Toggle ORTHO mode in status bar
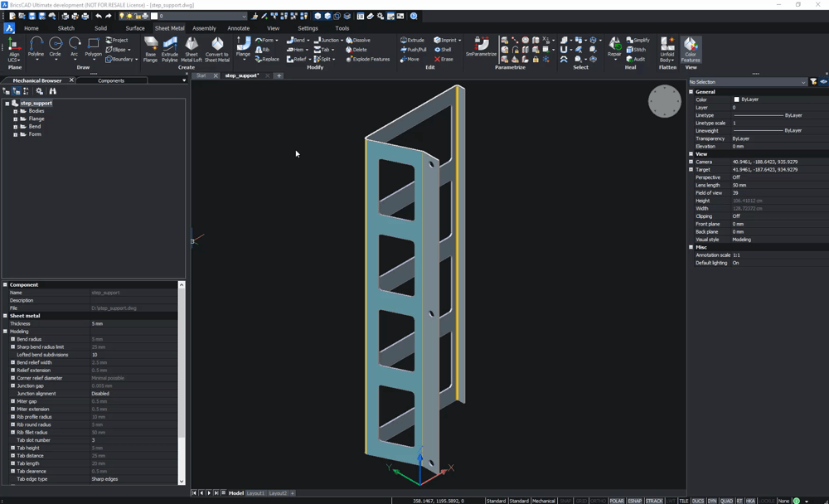The height and width of the screenshot is (504, 829). coord(598,501)
